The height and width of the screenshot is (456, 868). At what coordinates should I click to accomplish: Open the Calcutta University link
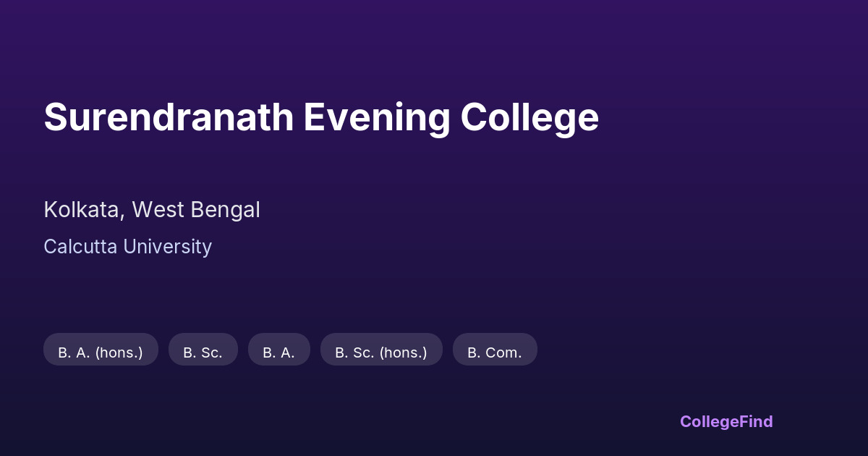tap(127, 247)
